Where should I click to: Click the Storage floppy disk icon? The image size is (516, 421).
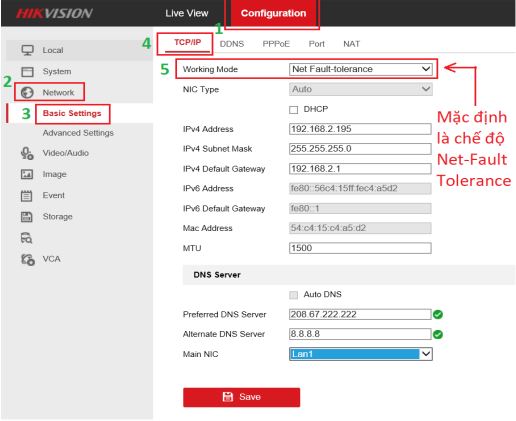[x=27, y=217]
